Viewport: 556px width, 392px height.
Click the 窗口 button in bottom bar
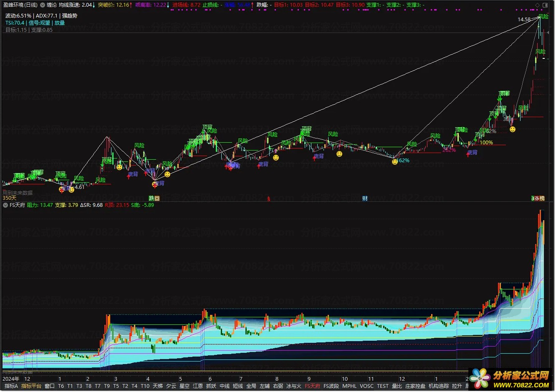(x=50, y=386)
